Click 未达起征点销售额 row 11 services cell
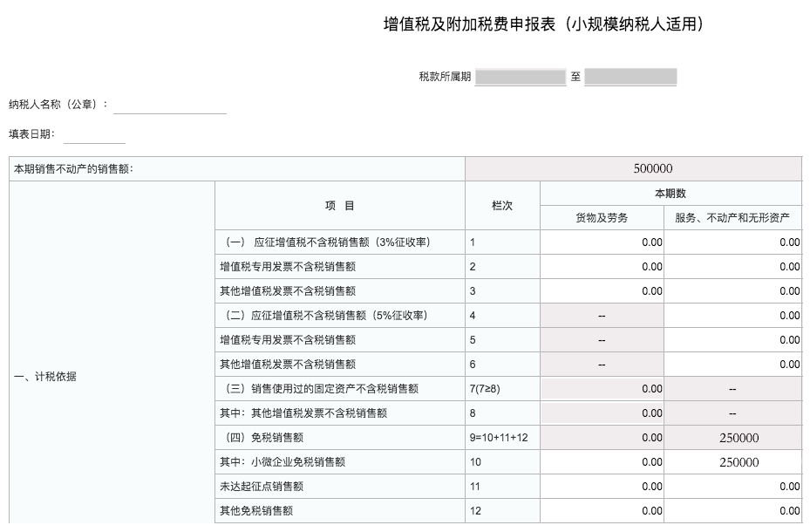 click(x=733, y=486)
